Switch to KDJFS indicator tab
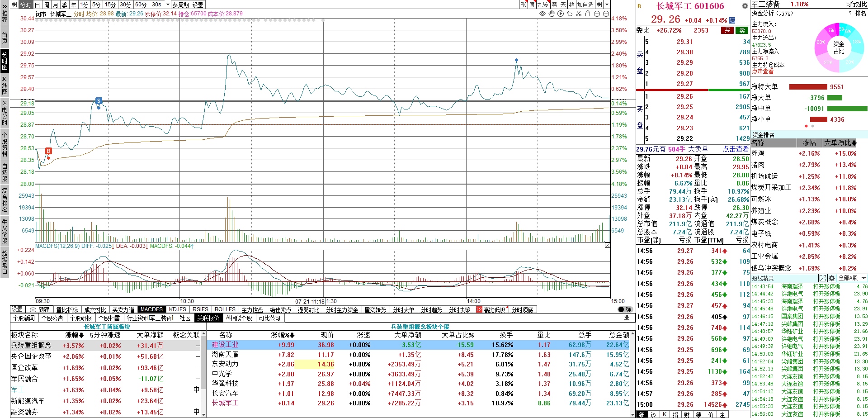Image resolution: width=868 pixels, height=418 pixels. click(x=178, y=309)
